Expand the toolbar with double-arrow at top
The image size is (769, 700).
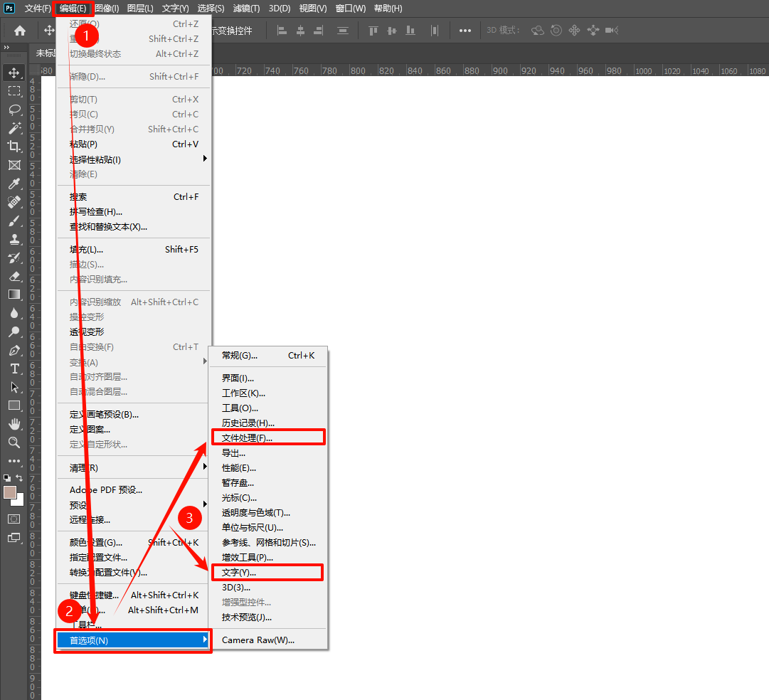(6, 48)
